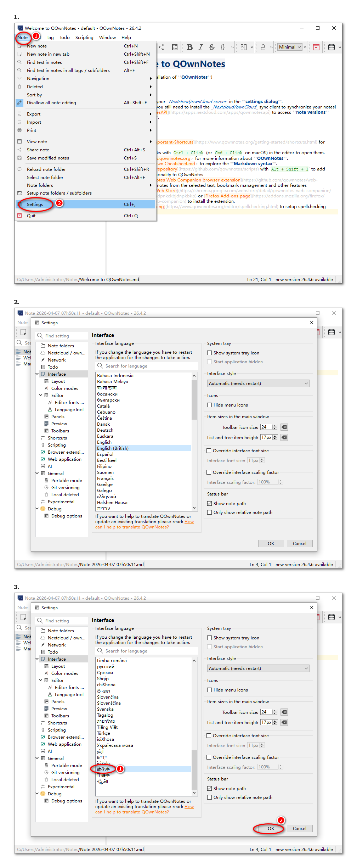The width and height of the screenshot is (357, 868).
Task: Click the panel 2 note search magnifier icon
Action: pos(19,343)
